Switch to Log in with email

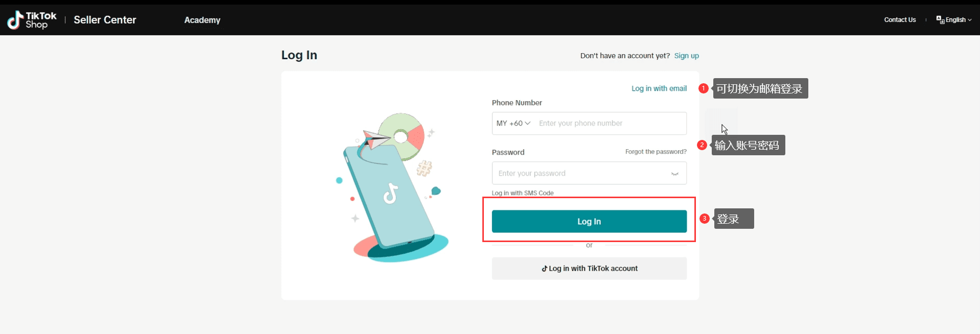[659, 88]
